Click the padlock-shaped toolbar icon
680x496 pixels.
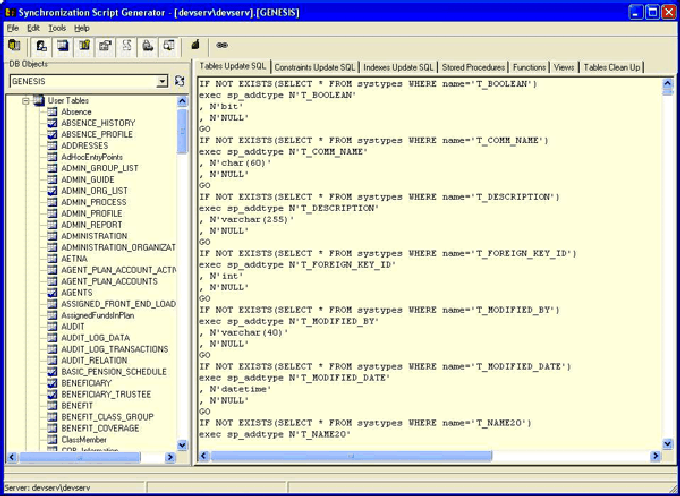(147, 45)
